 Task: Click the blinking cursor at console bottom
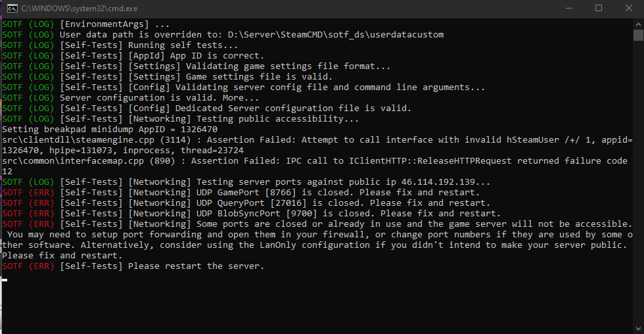pos(5,279)
